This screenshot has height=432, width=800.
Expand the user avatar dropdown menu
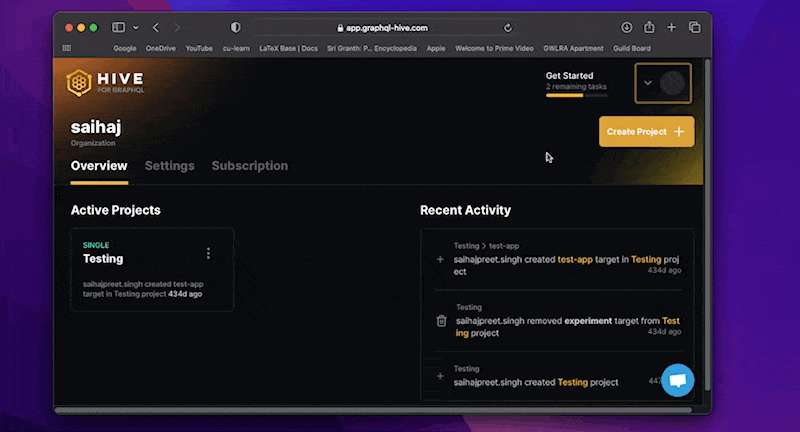coord(663,83)
